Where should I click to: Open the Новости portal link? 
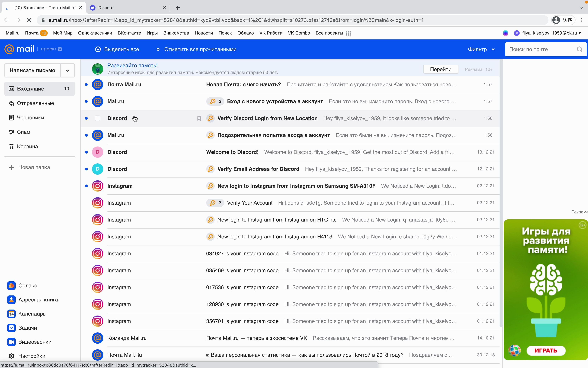pos(204,33)
